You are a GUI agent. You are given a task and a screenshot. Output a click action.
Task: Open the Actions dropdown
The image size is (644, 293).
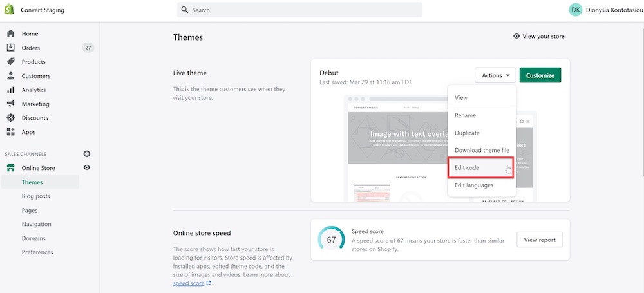click(x=495, y=75)
